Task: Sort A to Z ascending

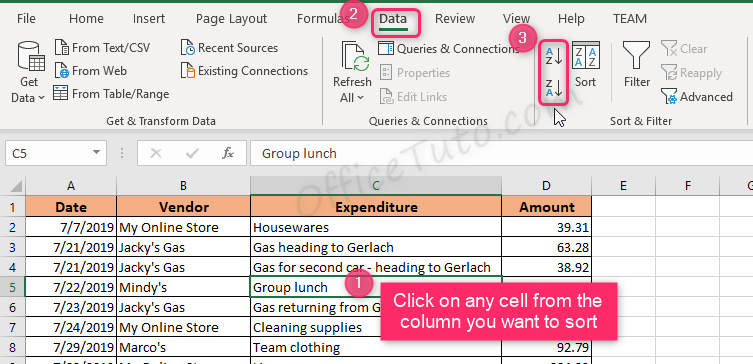Action: tap(553, 57)
